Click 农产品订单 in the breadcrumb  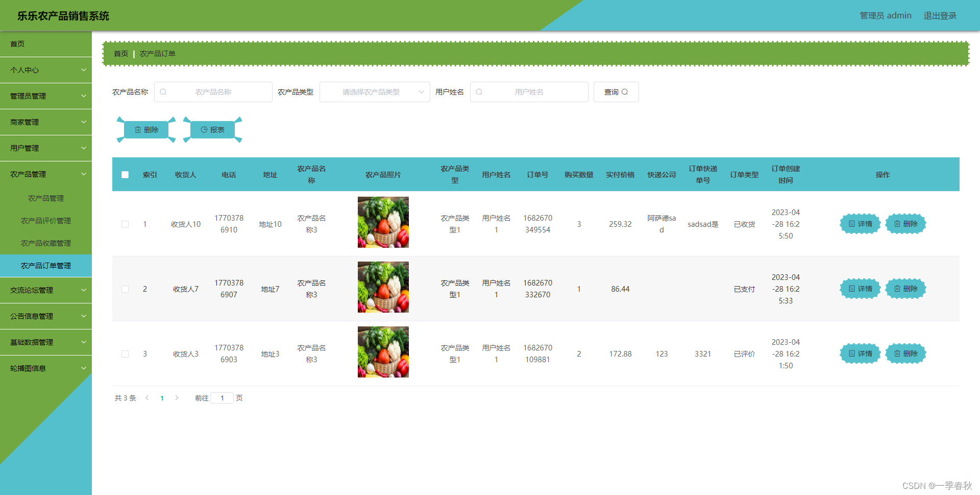[x=158, y=54]
